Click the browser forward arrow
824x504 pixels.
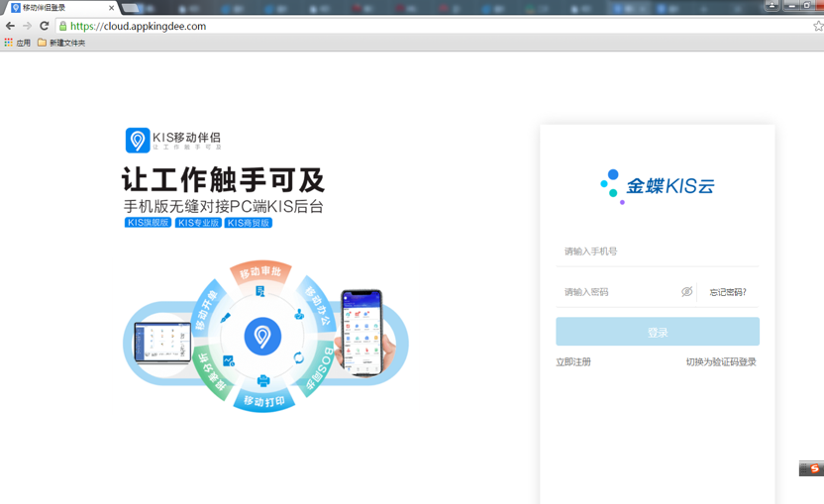coord(28,26)
